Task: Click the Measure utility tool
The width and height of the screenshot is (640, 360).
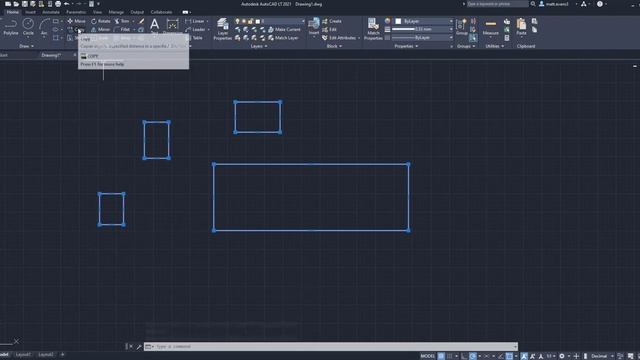Action: coord(491,27)
